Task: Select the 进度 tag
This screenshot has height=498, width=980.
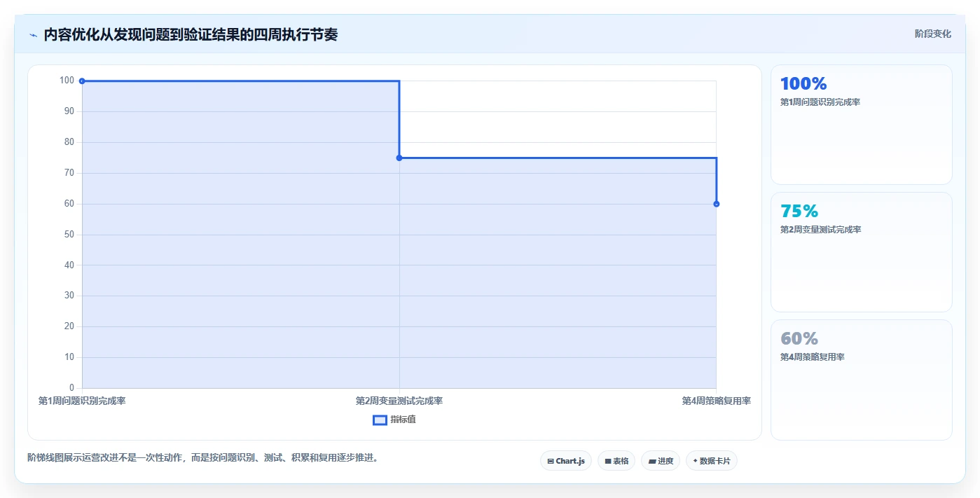Action: click(x=661, y=461)
